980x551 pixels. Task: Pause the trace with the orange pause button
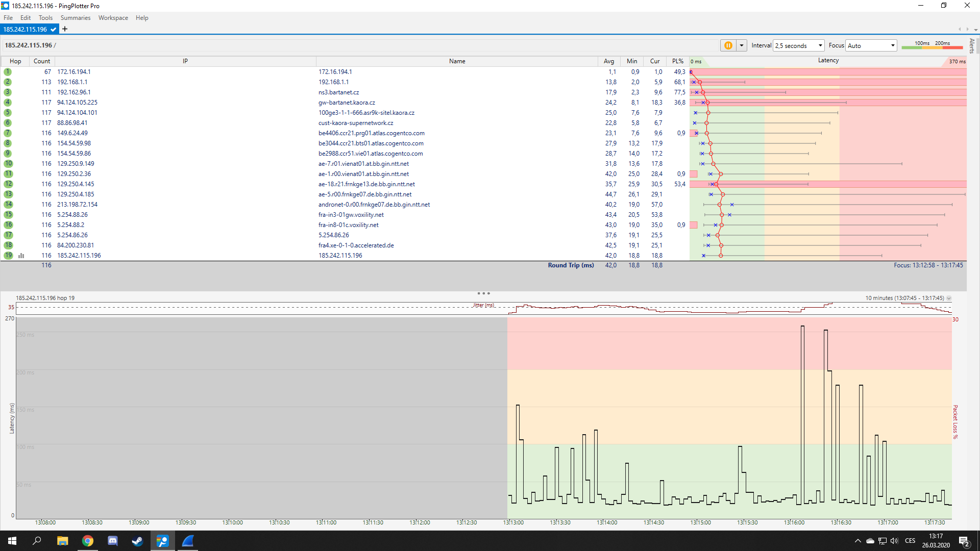[728, 45]
